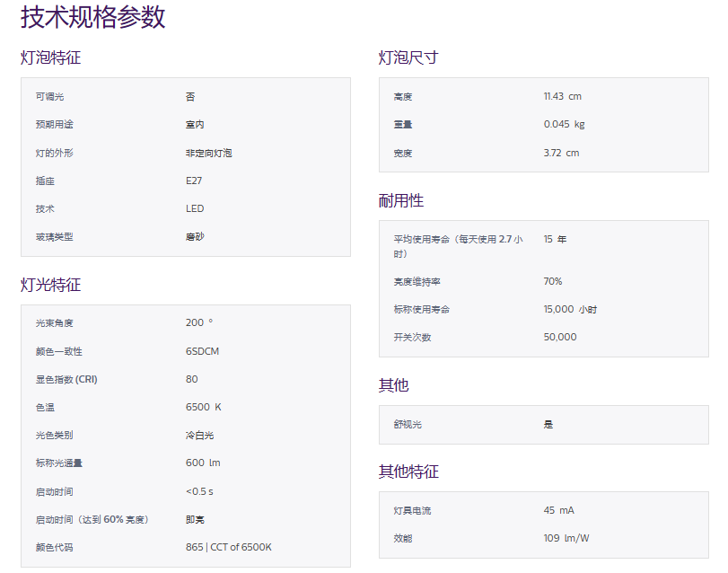
Task: Select the 0.045 kg value
Action: [564, 124]
